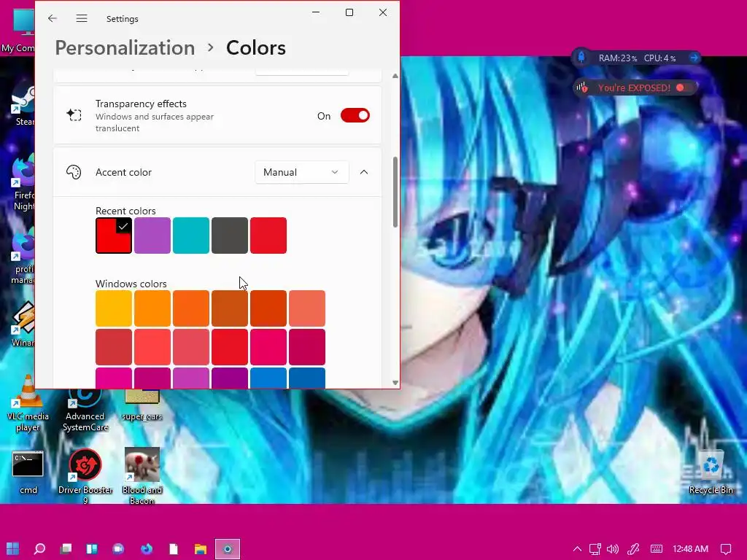
Task: Choose the purple recent color swatch
Action: click(152, 236)
